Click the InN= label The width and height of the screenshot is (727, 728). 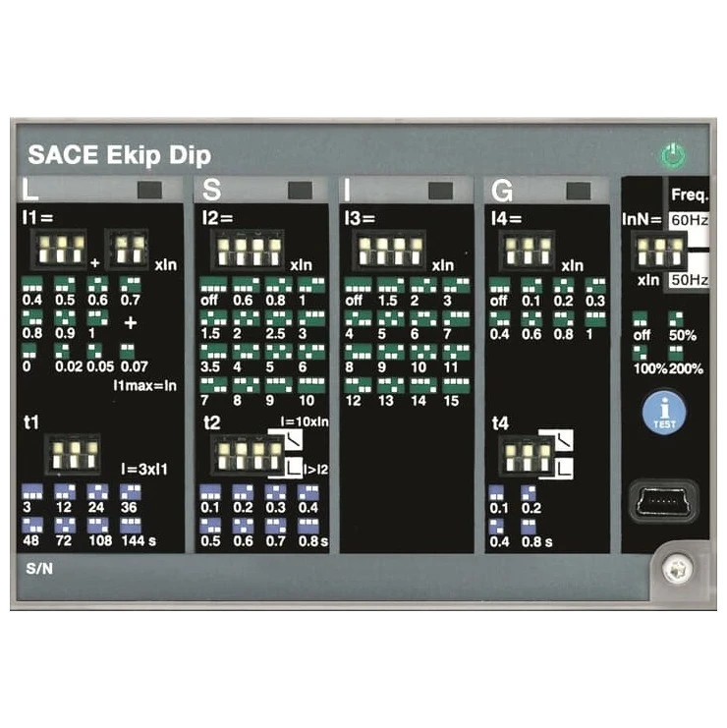point(643,219)
